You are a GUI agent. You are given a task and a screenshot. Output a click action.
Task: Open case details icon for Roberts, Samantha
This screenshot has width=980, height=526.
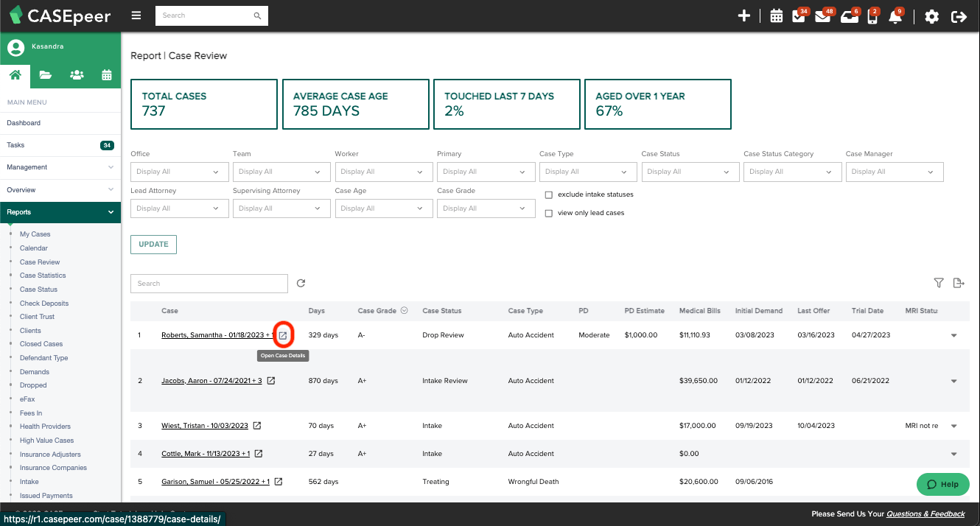coord(283,335)
